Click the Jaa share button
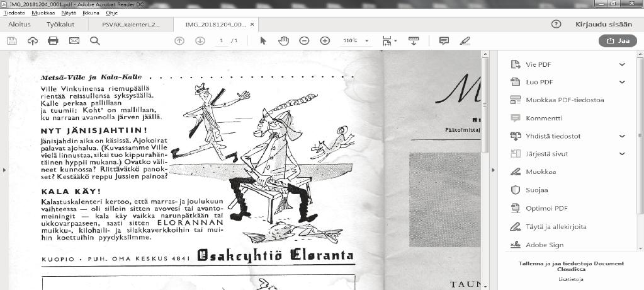This screenshot has width=644, height=290. [x=618, y=41]
